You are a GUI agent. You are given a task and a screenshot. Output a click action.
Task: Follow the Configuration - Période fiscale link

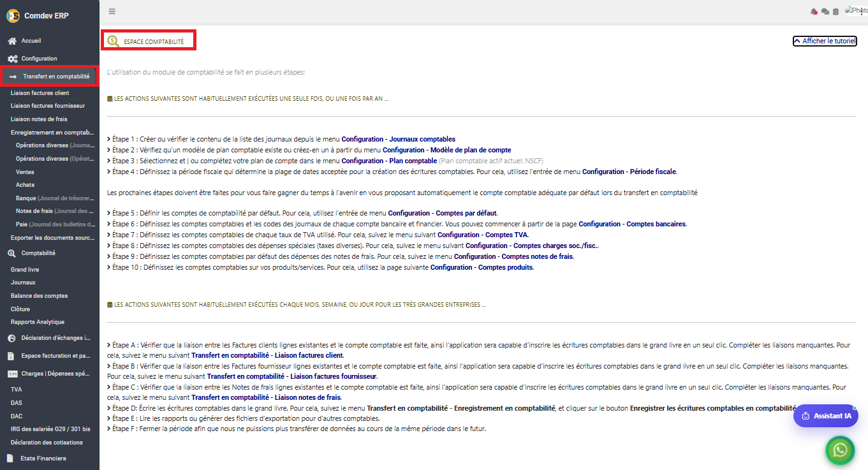(x=629, y=172)
